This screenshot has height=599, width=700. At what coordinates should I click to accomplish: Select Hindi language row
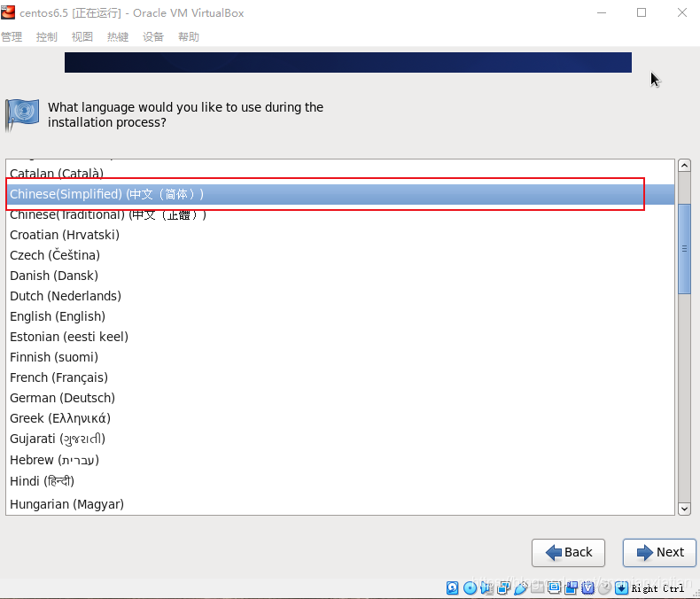pos(340,481)
